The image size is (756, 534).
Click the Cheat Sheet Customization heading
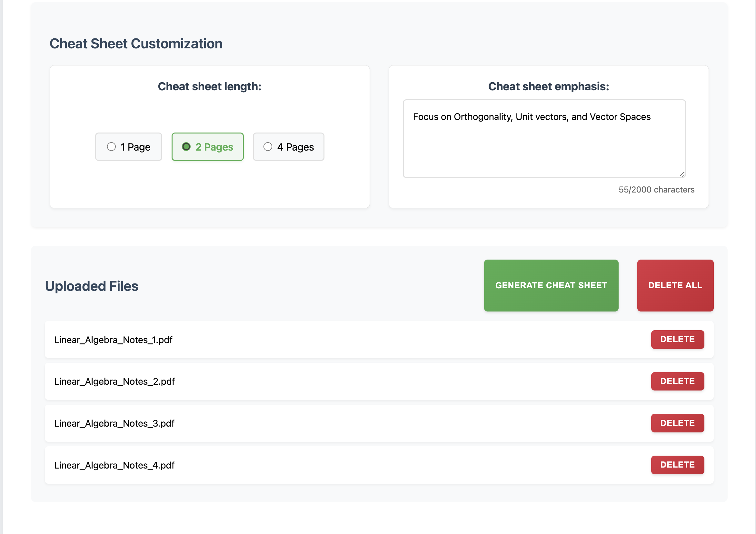pos(136,43)
